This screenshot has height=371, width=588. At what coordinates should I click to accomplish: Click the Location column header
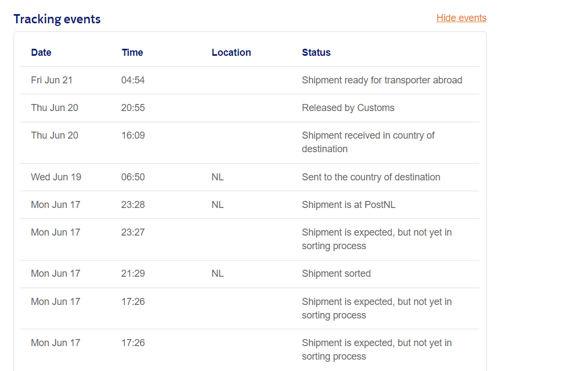[231, 53]
